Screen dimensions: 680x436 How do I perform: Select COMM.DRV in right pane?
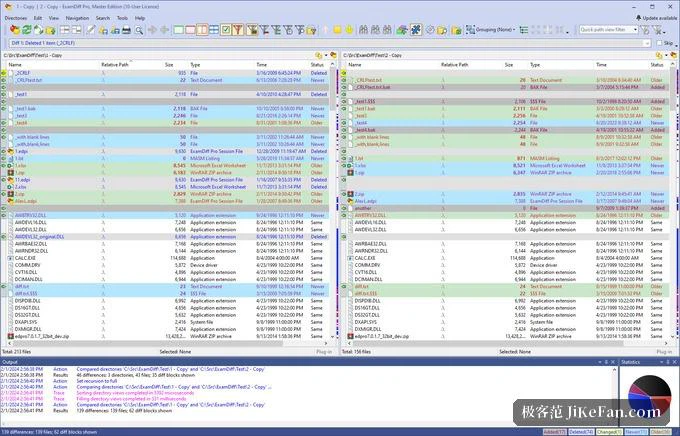tap(506, 265)
